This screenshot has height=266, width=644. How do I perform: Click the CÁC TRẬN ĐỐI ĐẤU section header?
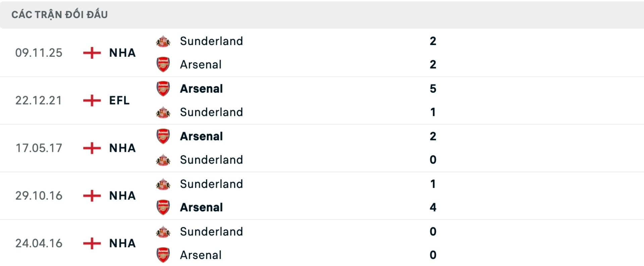tap(59, 14)
